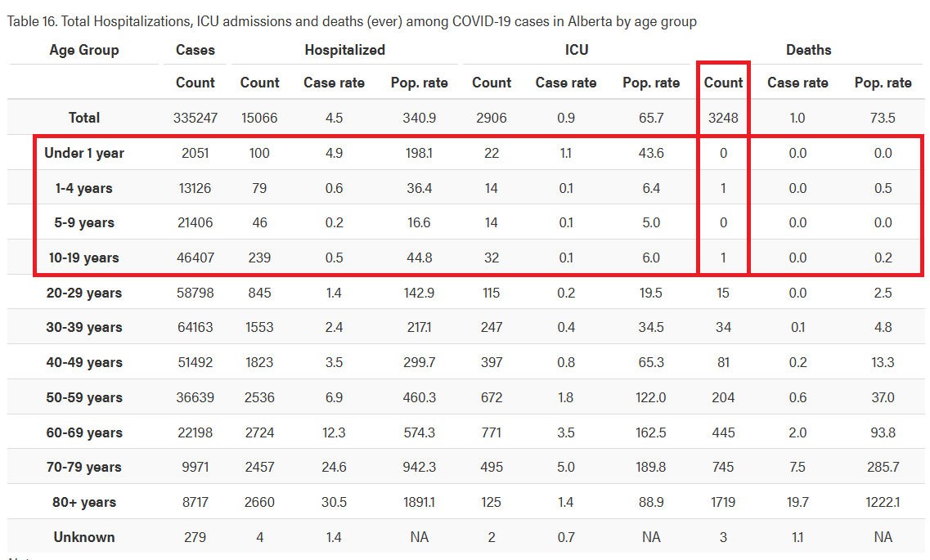This screenshot has height=560, width=930.
Task: Select 10-19 years hospitalized count 239
Action: (x=259, y=258)
